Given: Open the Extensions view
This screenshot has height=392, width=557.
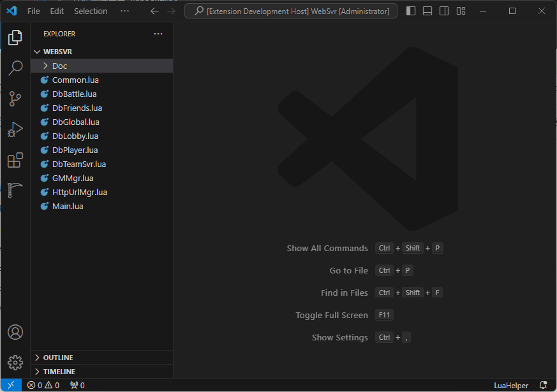Looking at the screenshot, I should (x=15, y=161).
